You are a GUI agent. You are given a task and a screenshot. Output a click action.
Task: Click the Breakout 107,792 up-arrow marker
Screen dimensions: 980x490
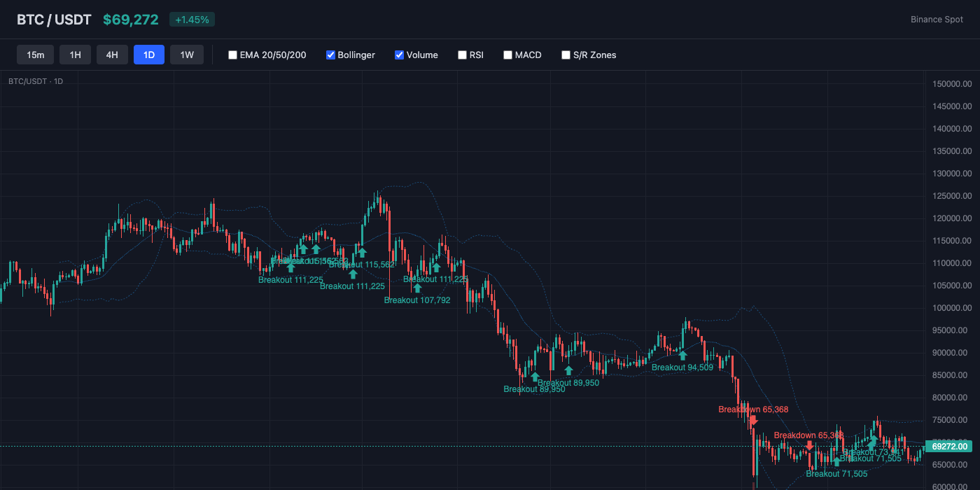[418, 287]
